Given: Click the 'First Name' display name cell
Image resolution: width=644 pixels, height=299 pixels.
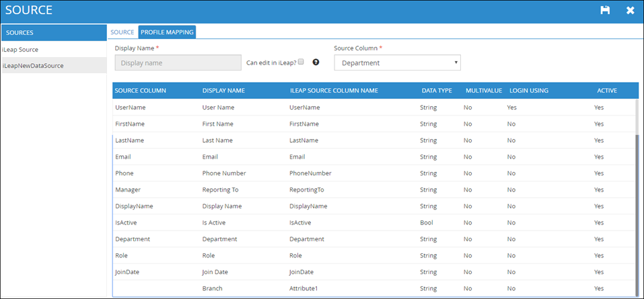Looking at the screenshot, I should click(217, 124).
